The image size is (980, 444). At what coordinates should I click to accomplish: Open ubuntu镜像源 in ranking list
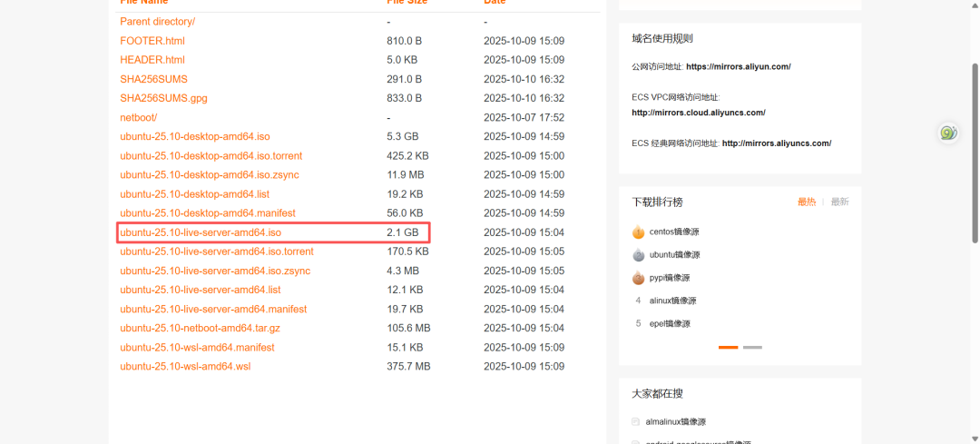click(x=674, y=255)
